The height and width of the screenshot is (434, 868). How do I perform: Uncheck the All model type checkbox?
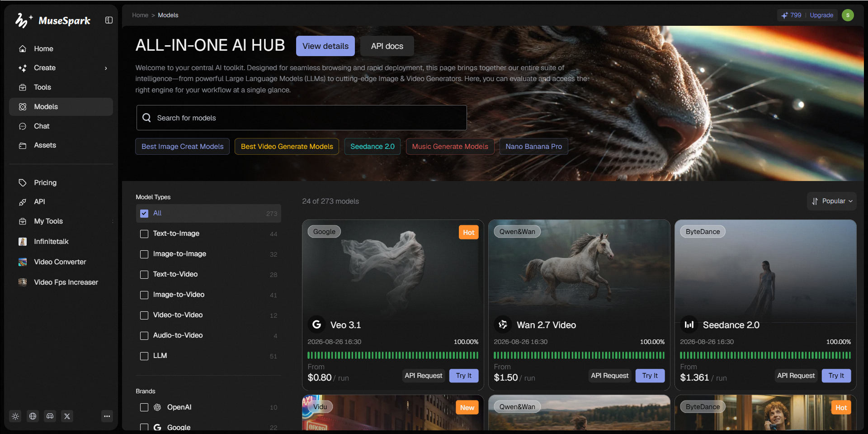coord(144,214)
